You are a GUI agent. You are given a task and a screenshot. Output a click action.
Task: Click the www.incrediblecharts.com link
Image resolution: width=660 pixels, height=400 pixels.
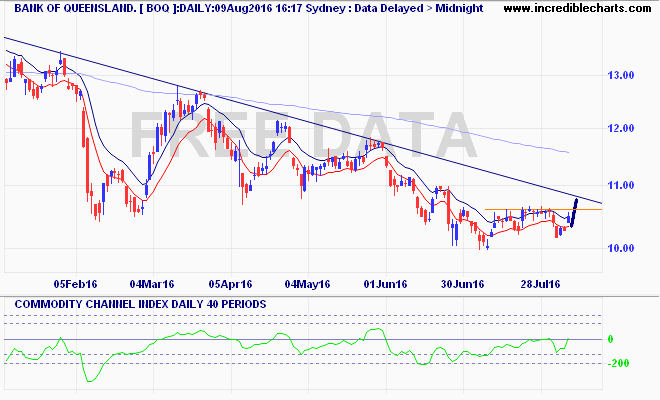577,8
